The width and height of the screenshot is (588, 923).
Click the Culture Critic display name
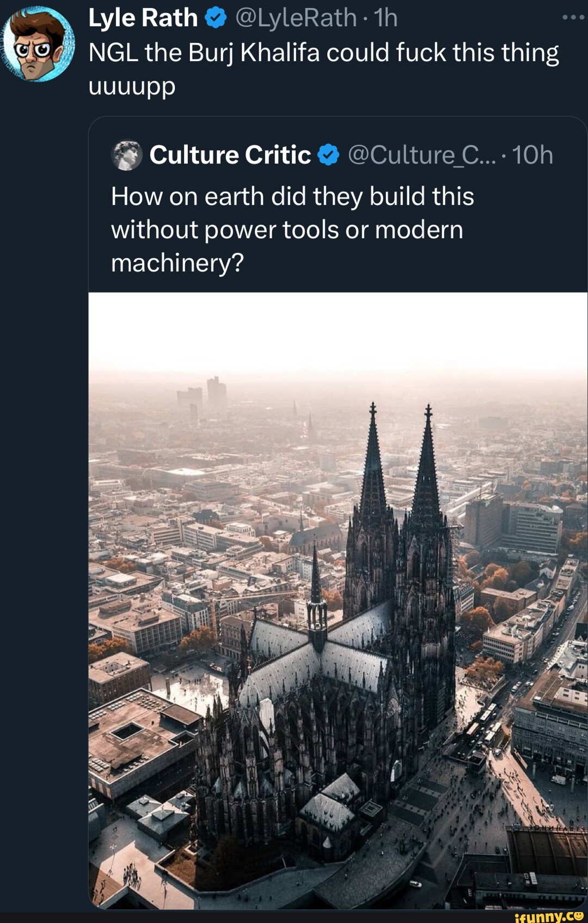230,155
